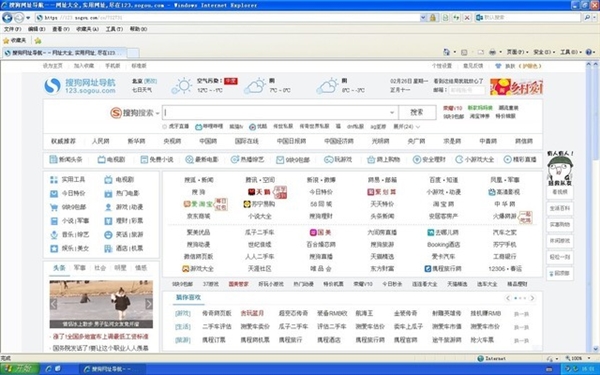This screenshot has width=600, height=375.
Task: Click the empty new tab button in IE
Action: click(x=133, y=53)
